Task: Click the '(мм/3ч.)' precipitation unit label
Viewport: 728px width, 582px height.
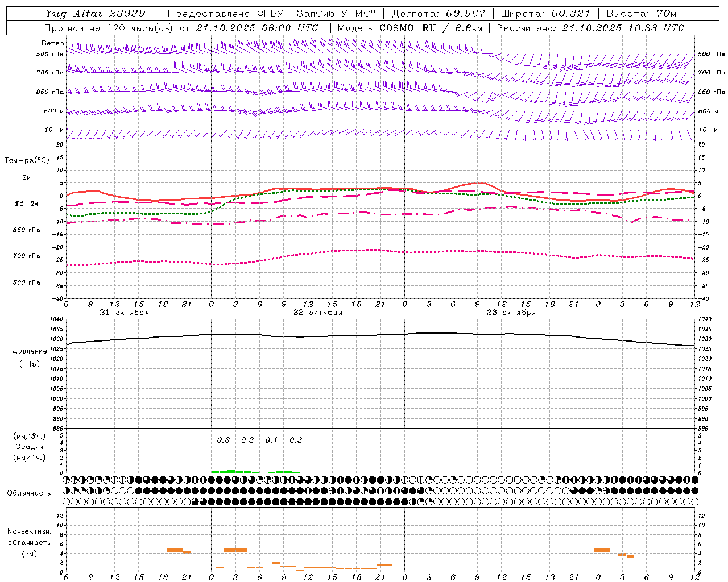Action: (30, 436)
